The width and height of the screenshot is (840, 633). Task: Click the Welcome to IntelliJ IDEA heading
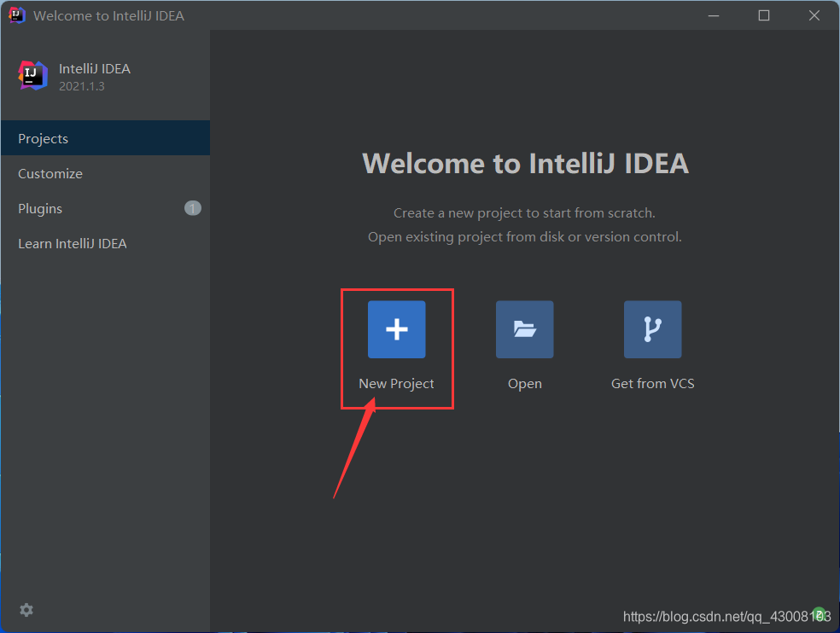tap(526, 163)
